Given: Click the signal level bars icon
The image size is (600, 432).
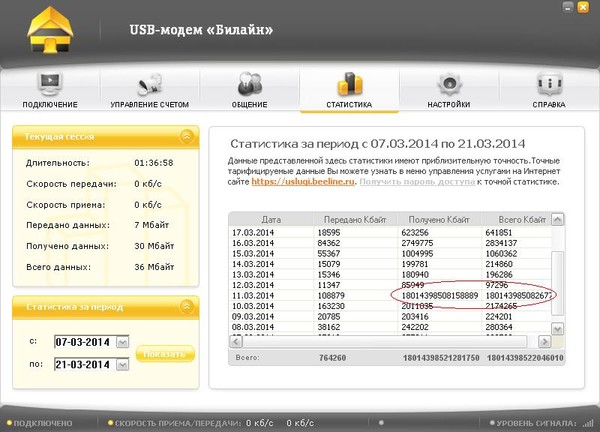Looking at the screenshot, I should point(587,423).
